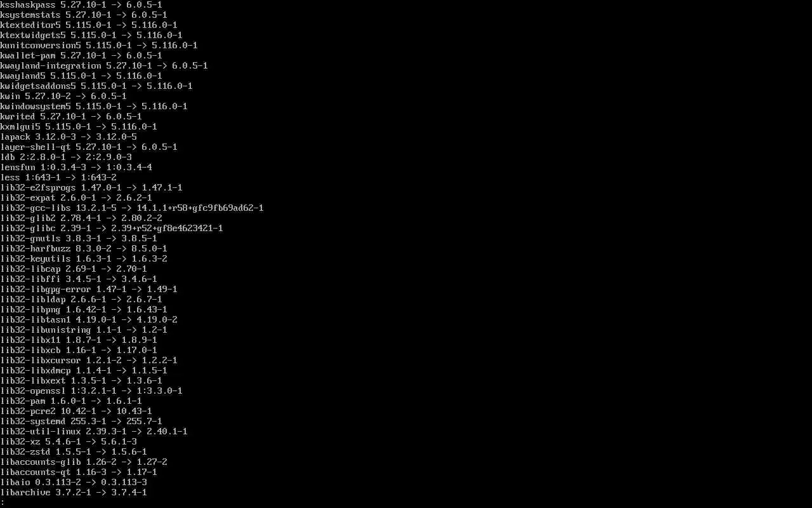This screenshot has width=812, height=508.
Task: Click the libaccounts-glib package entry
Action: (84, 462)
